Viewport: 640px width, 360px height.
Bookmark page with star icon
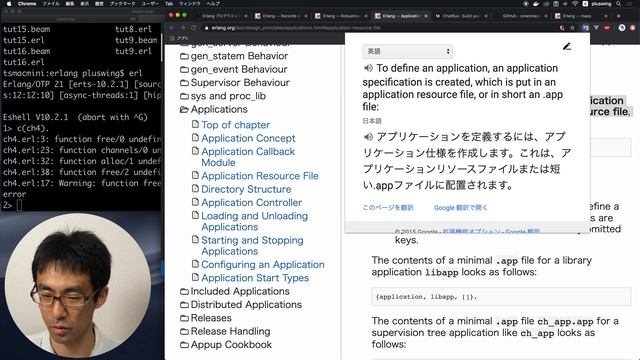pyautogui.click(x=573, y=28)
